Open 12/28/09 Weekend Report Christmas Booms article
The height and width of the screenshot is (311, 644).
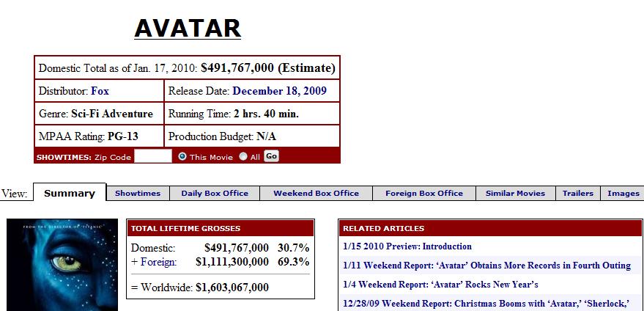point(486,304)
